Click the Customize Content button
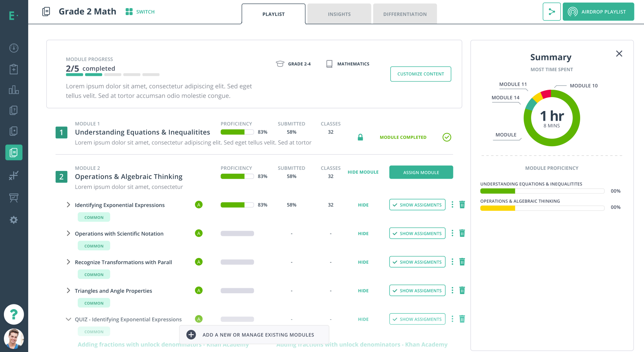This screenshot has width=644, height=352. 420,74
